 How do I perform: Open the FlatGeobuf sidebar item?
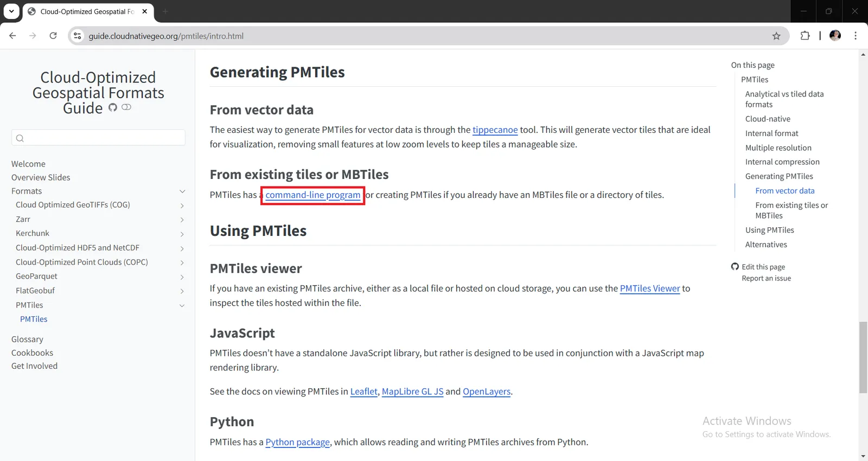point(35,290)
